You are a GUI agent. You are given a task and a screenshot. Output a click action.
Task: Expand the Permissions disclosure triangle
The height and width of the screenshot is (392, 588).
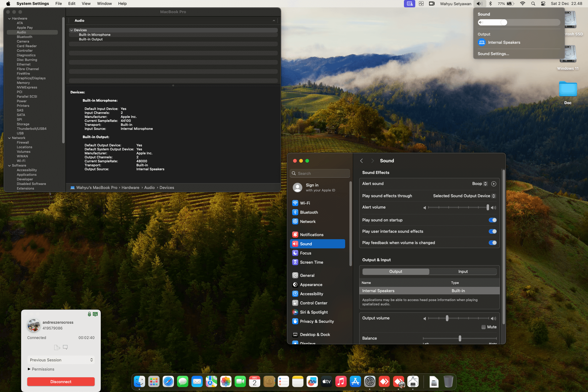tap(29, 369)
